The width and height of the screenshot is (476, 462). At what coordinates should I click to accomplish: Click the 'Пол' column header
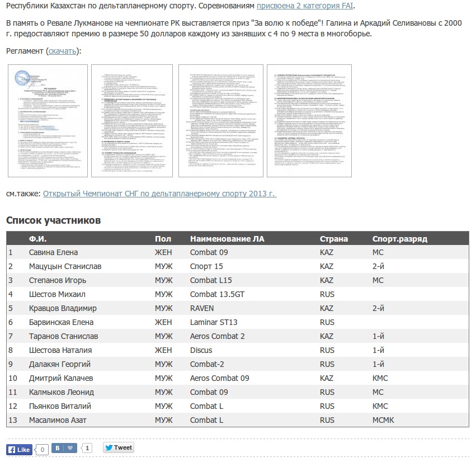[x=163, y=239]
